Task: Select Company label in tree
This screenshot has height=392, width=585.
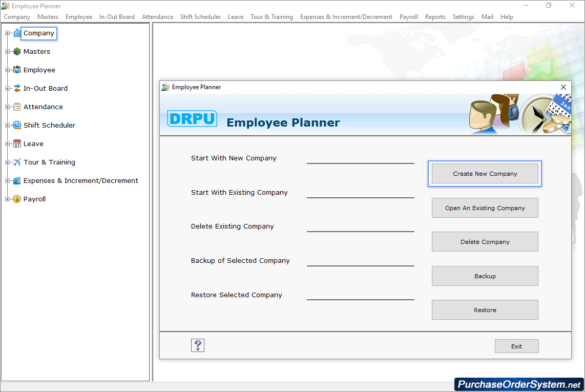Action: [x=39, y=33]
